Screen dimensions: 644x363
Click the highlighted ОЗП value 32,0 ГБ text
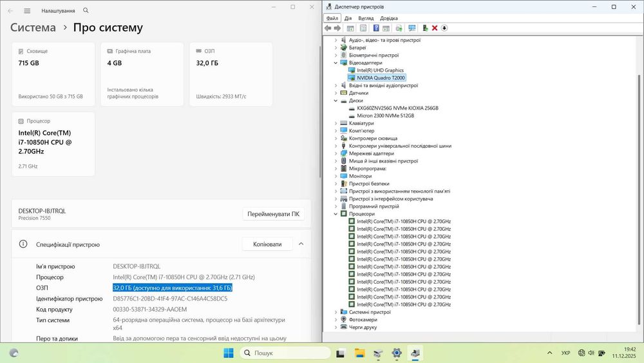[x=173, y=288]
